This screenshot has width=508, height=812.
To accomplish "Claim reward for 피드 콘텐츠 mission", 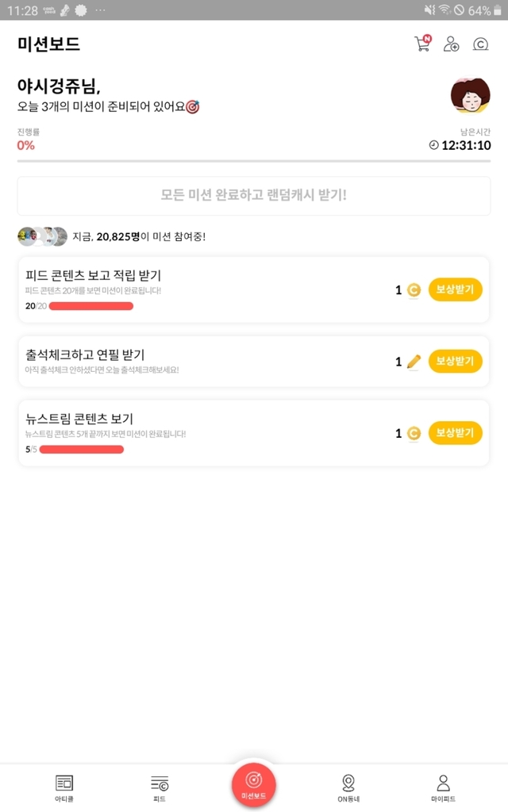I will pos(455,289).
